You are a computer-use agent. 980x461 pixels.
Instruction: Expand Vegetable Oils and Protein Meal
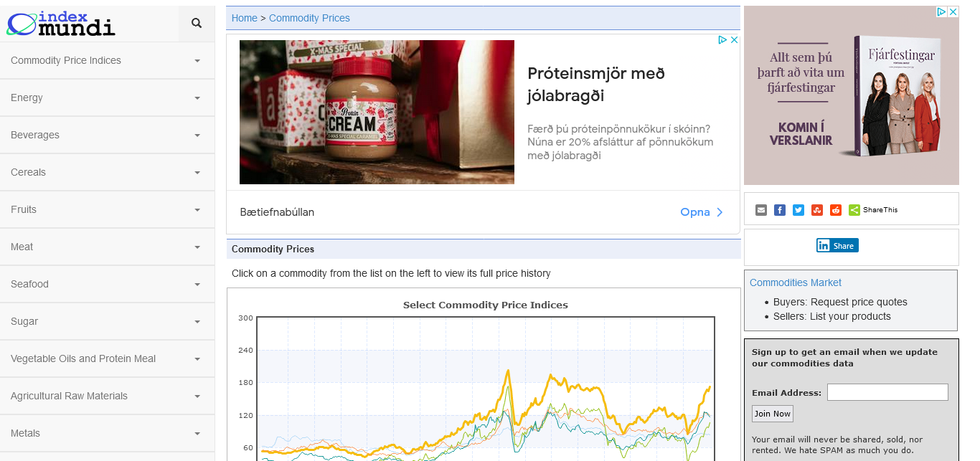pyautogui.click(x=107, y=359)
